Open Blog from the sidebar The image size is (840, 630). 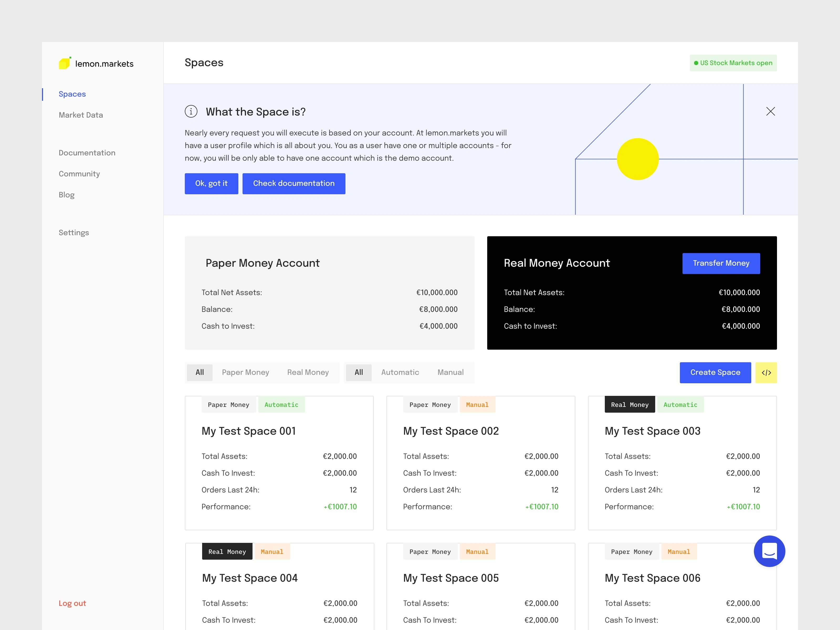(x=66, y=195)
